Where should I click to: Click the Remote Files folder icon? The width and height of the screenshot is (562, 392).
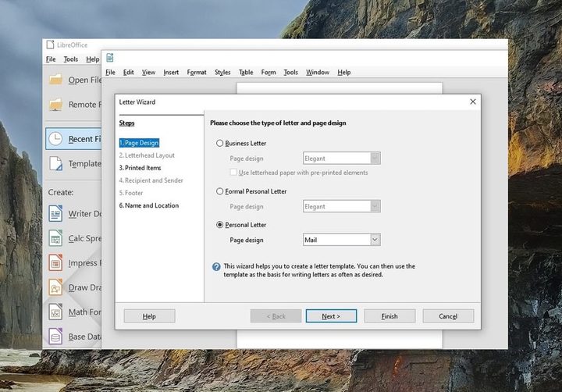(55, 105)
